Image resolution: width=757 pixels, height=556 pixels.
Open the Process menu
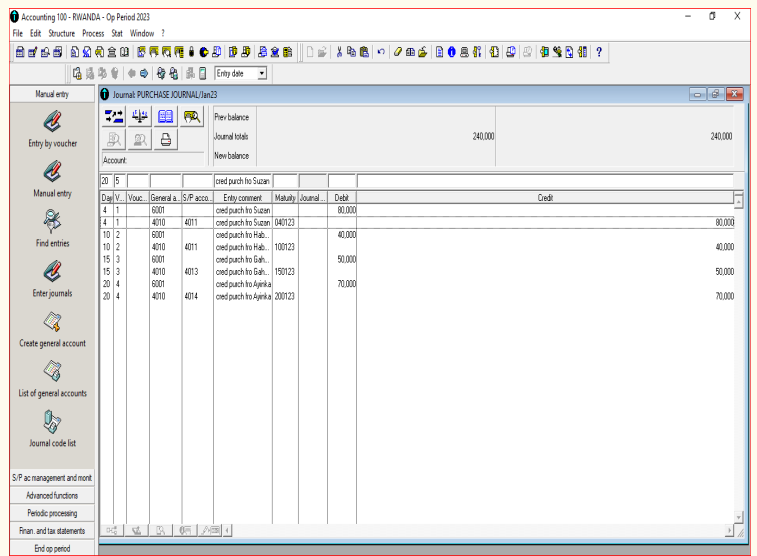click(x=93, y=33)
